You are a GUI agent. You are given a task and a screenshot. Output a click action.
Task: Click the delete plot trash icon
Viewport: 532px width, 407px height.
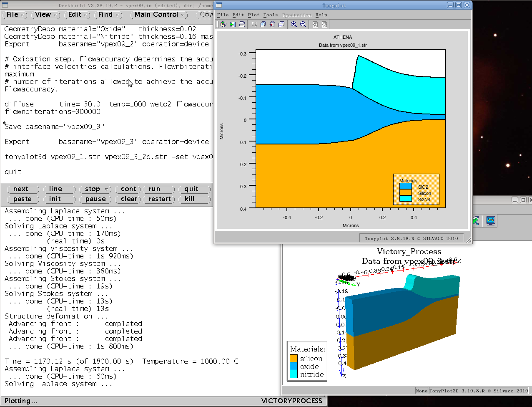click(272, 25)
